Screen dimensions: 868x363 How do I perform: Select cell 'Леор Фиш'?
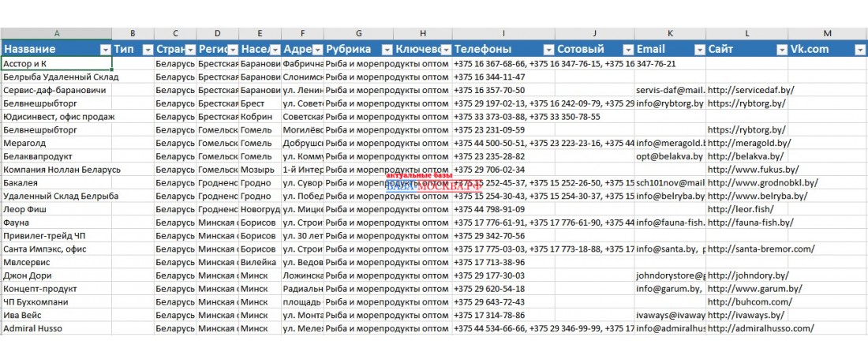click(57, 209)
